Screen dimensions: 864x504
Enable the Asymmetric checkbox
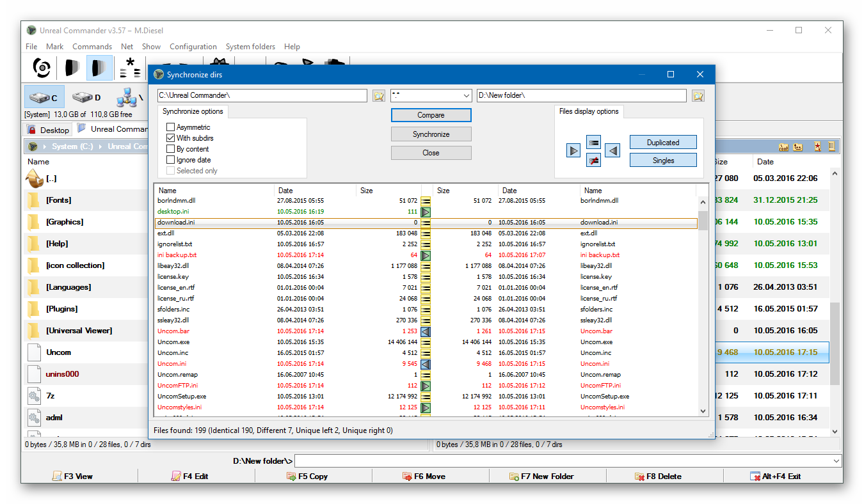pos(171,127)
